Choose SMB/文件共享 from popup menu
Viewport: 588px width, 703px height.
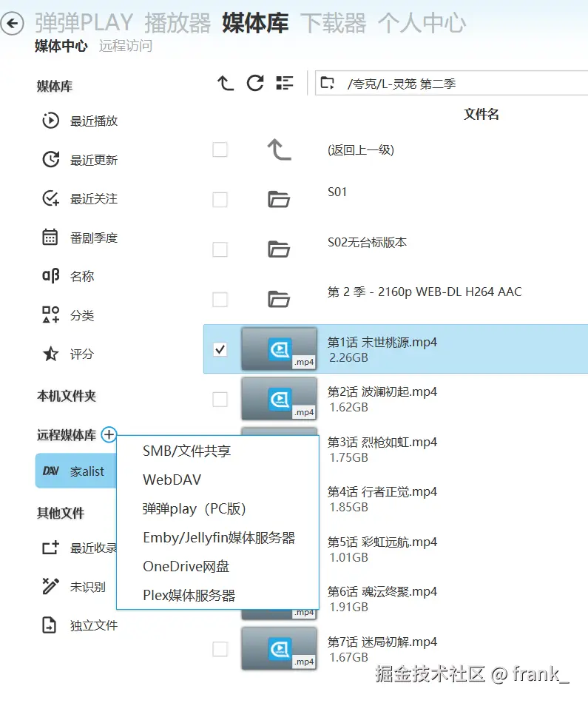tap(217, 451)
